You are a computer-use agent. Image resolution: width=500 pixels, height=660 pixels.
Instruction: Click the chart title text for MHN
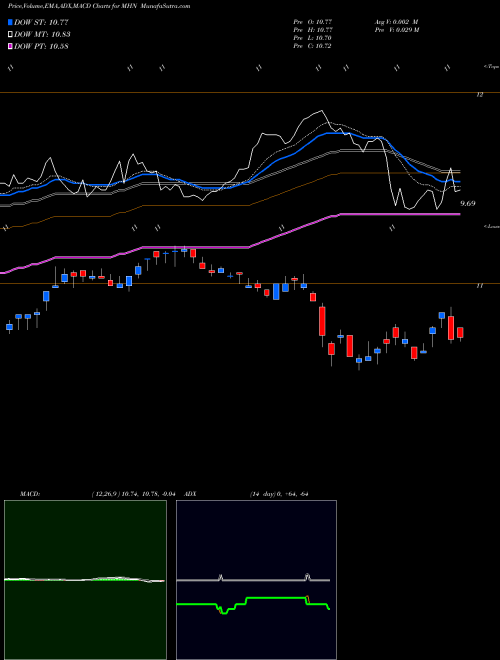click(99, 6)
